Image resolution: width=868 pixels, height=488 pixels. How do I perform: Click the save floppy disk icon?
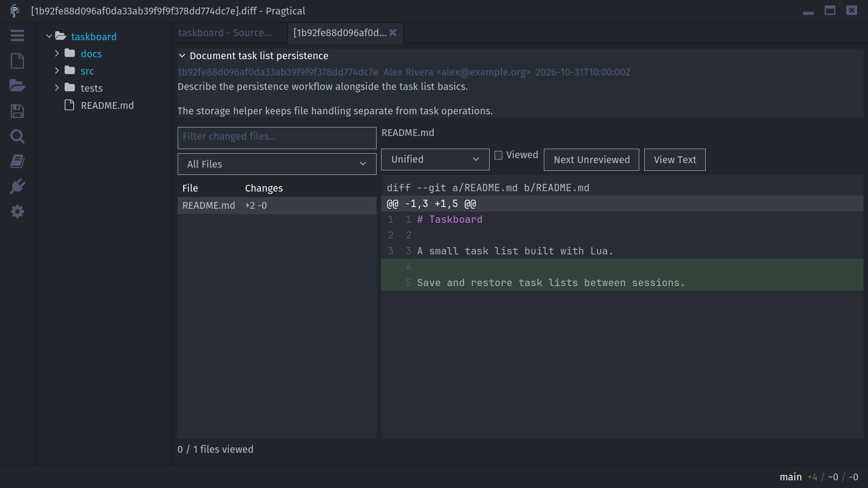(17, 111)
